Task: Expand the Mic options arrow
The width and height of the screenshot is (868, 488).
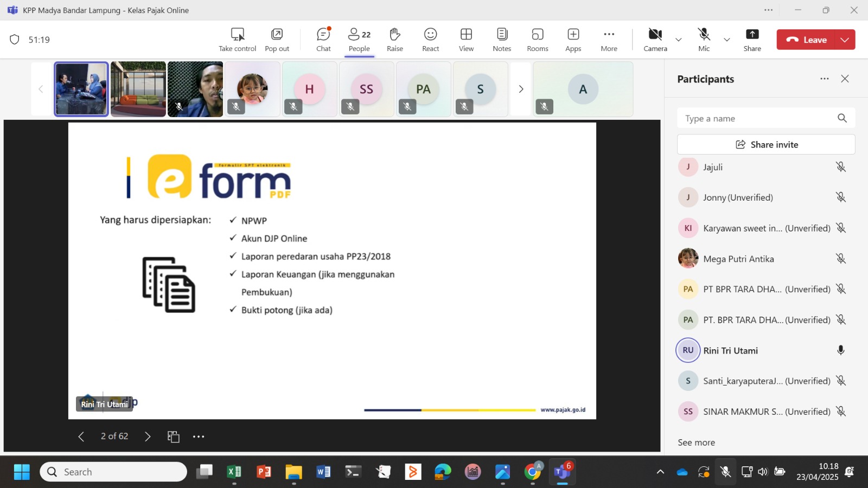Action: tap(727, 40)
